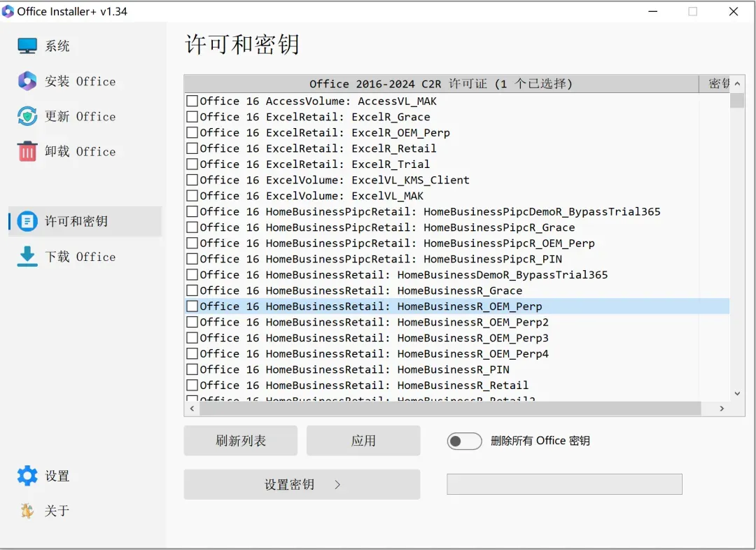Click the chevron arrow on 设置密钥
The height and width of the screenshot is (550, 756).
[x=337, y=484]
